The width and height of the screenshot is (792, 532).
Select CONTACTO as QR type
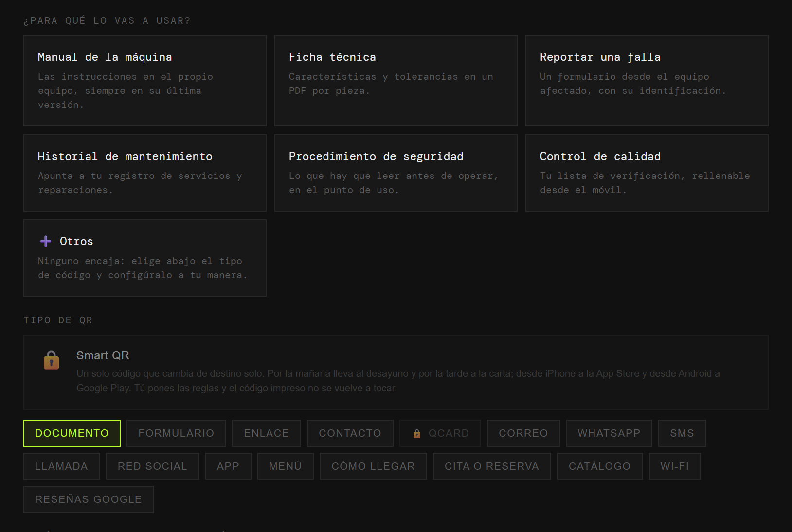point(350,433)
